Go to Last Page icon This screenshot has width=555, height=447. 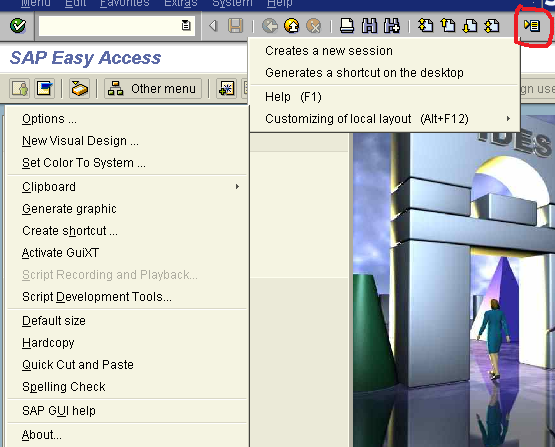click(x=492, y=25)
